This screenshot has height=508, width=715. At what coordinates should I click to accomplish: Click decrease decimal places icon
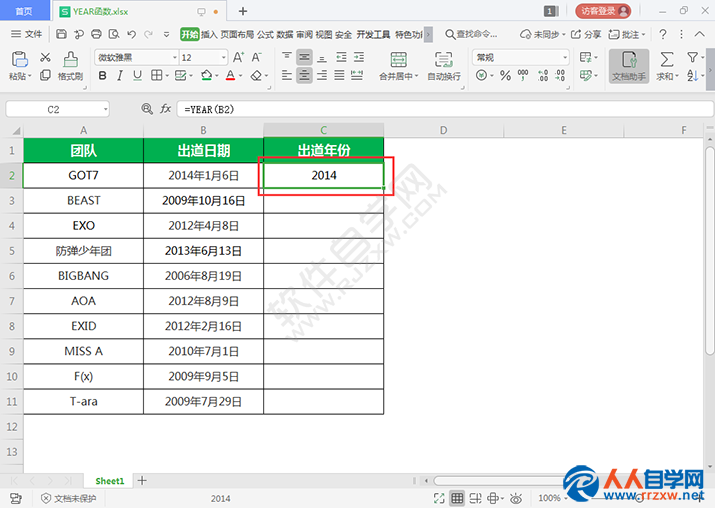[x=560, y=75]
